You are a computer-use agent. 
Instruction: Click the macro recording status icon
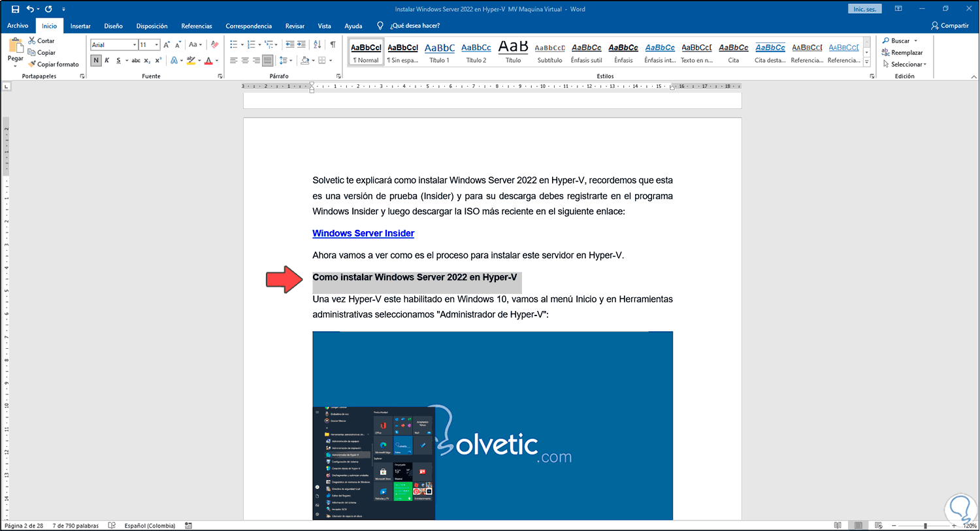[x=188, y=525]
